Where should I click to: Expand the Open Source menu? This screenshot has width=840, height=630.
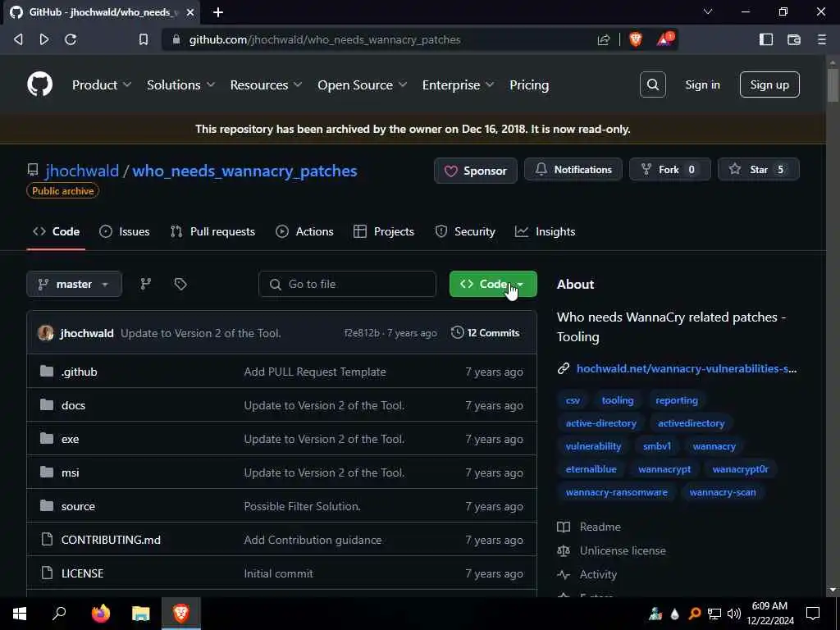point(362,84)
